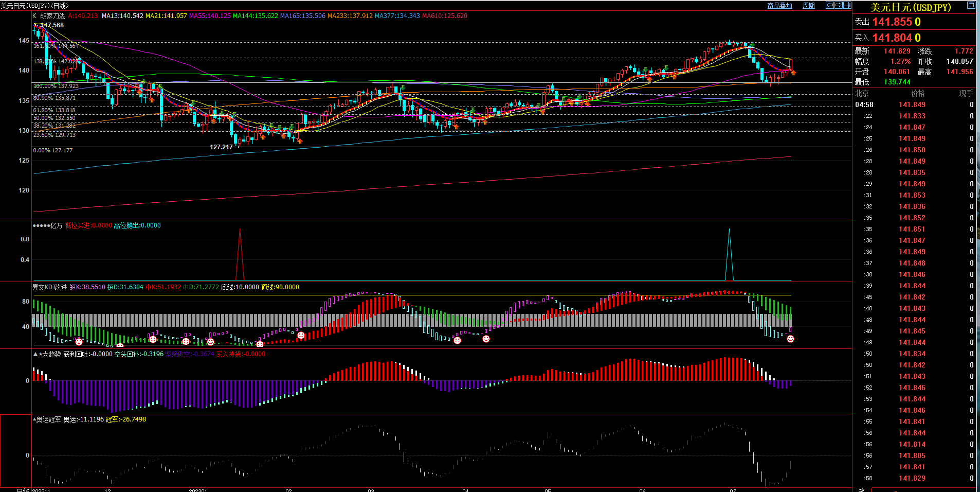Click the 界文KD改进 indicator name
Viewport: 980px width, 492px height.
coord(49,287)
